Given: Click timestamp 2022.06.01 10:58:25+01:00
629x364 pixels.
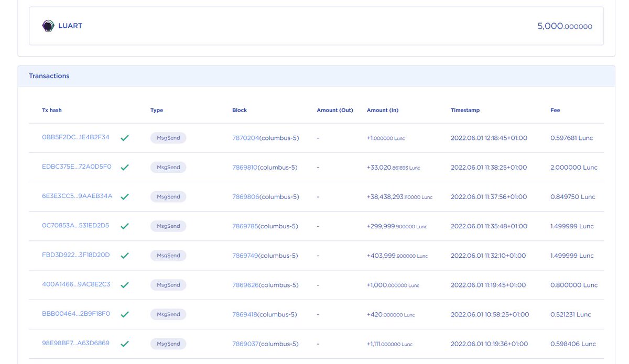Looking at the screenshot, I should point(490,314).
